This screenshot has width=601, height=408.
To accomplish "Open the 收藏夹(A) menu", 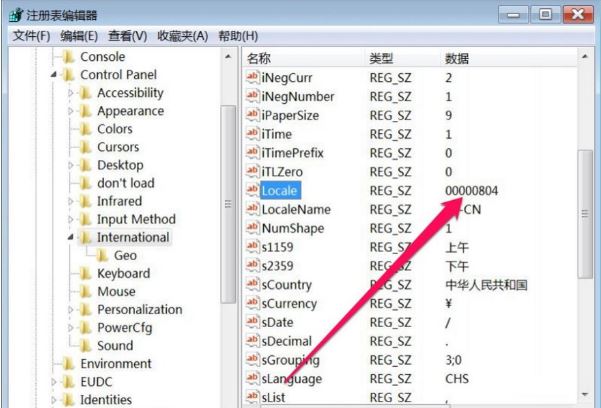I will [x=181, y=36].
